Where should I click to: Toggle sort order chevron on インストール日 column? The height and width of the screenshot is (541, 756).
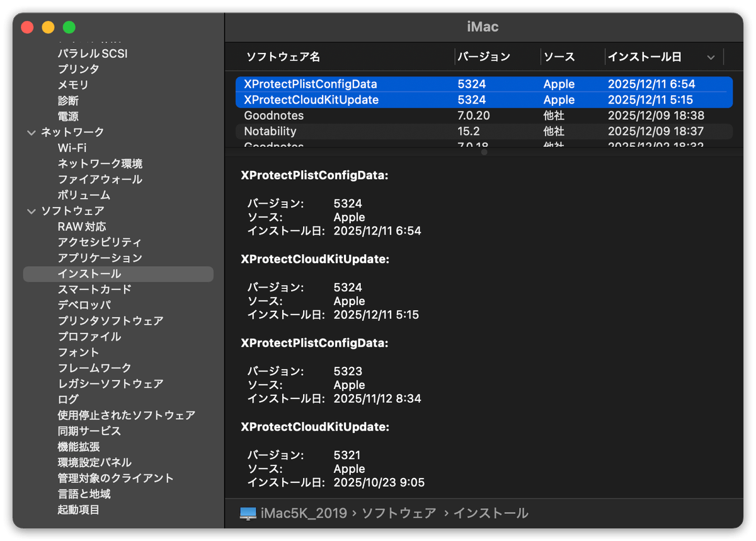(x=711, y=57)
